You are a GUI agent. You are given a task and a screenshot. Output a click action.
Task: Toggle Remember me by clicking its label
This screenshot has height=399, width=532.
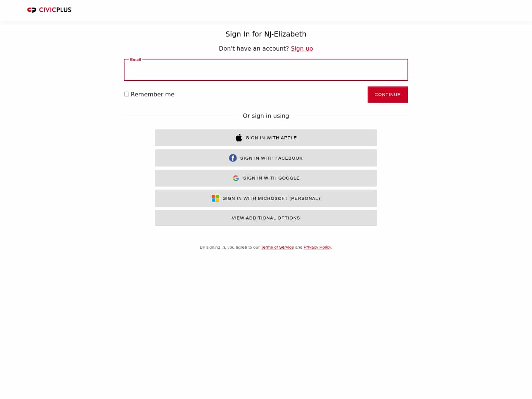point(153,94)
